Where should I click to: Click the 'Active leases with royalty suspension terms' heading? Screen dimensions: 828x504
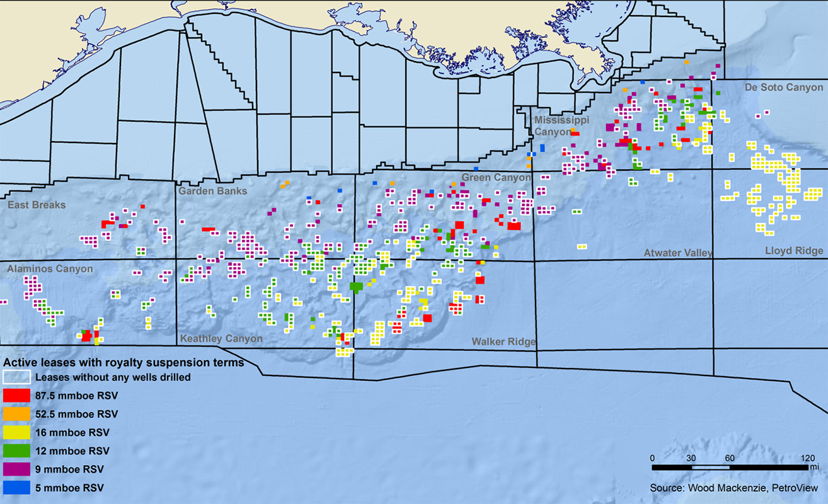click(124, 363)
